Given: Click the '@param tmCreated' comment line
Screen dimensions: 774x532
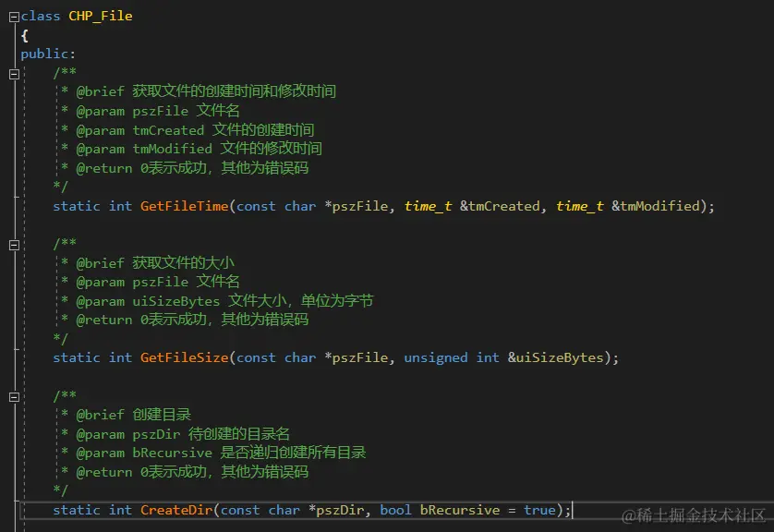Looking at the screenshot, I should (187, 130).
